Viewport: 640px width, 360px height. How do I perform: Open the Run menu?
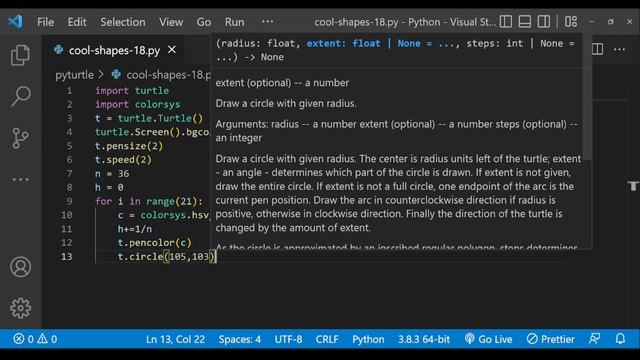tap(234, 22)
